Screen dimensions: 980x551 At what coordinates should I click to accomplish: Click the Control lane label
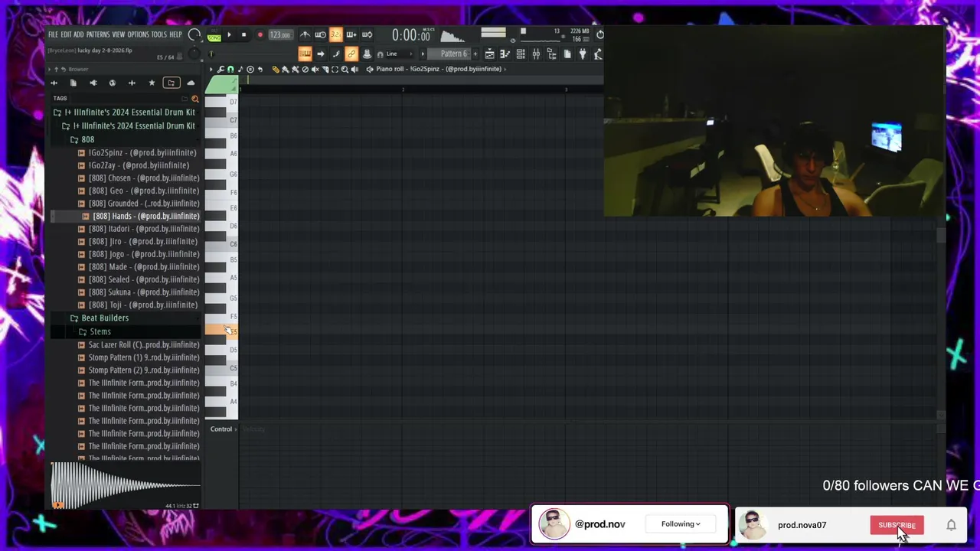(x=221, y=429)
